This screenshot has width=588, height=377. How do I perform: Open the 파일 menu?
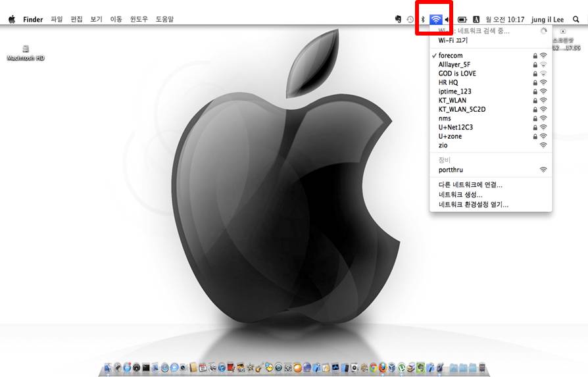(57, 20)
